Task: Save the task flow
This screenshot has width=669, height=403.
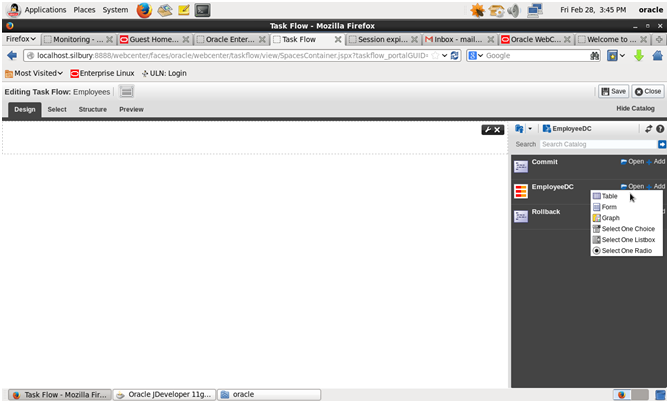Action: click(x=614, y=92)
